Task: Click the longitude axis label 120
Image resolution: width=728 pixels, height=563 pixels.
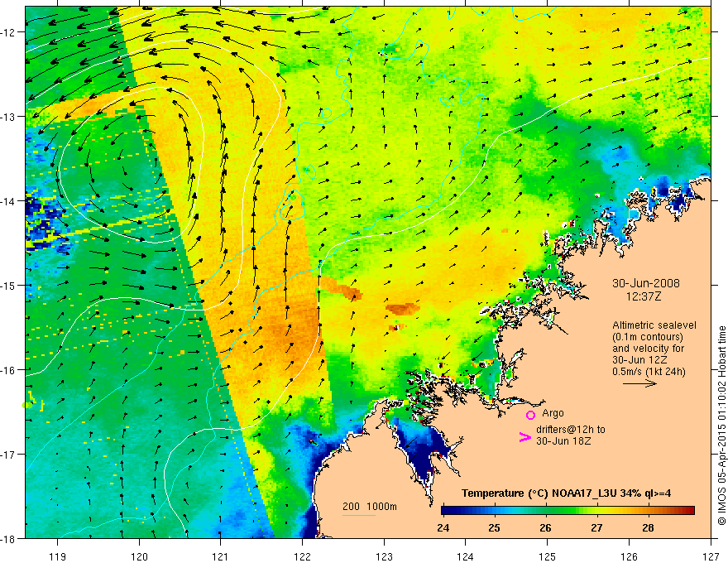Action: point(139,557)
